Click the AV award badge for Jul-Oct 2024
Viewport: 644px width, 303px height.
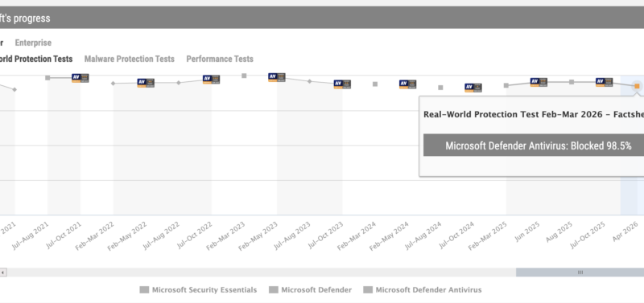click(x=473, y=88)
